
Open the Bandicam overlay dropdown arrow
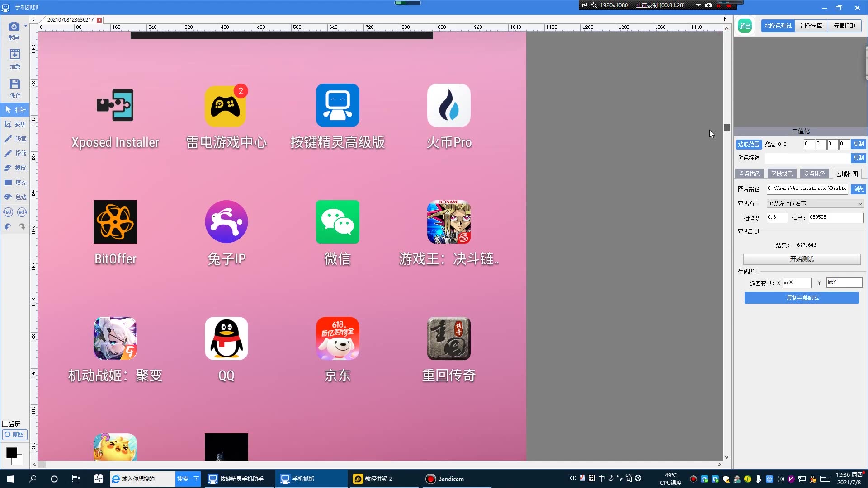tap(698, 5)
